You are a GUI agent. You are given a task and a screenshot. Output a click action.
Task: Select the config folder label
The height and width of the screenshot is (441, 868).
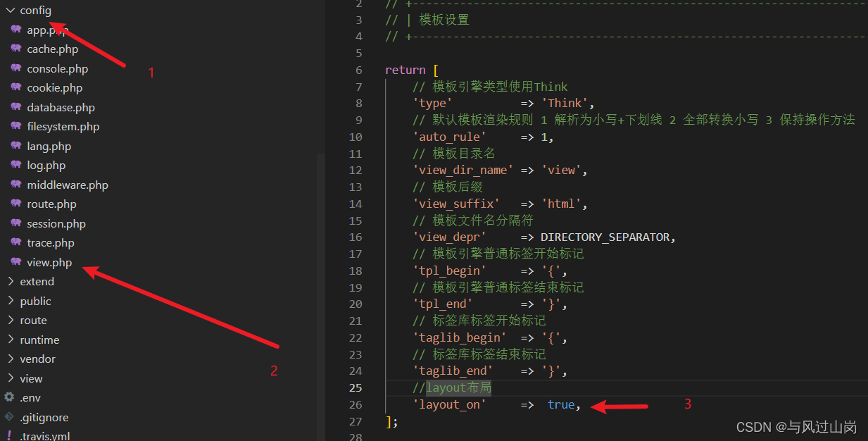[36, 11]
